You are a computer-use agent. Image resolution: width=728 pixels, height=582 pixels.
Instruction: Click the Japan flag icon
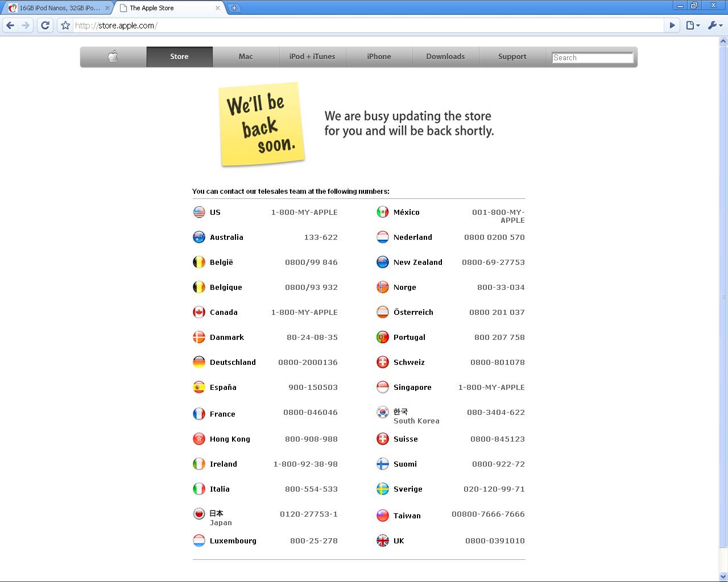pyautogui.click(x=199, y=514)
